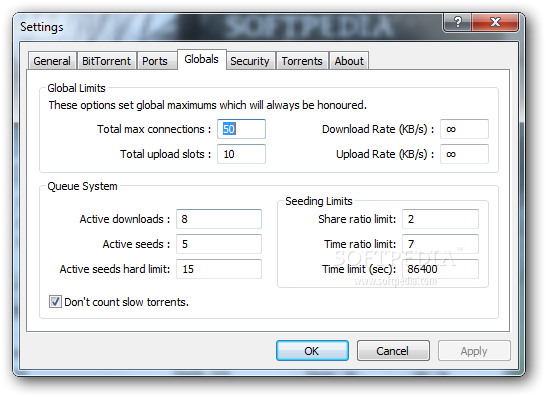Show the About tab
This screenshot has width=546, height=397.
pos(349,61)
